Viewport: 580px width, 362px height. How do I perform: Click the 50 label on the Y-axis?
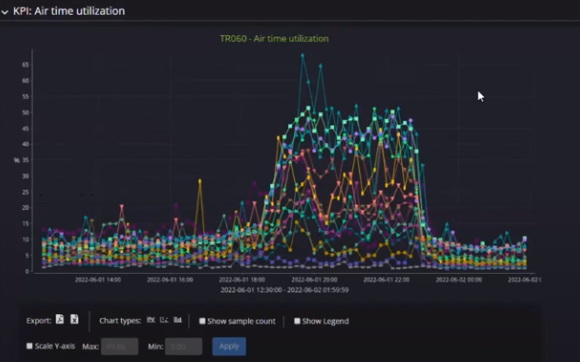[25, 112]
